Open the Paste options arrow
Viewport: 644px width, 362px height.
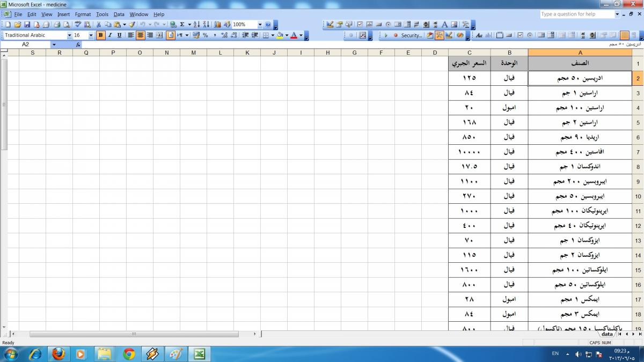click(x=125, y=25)
